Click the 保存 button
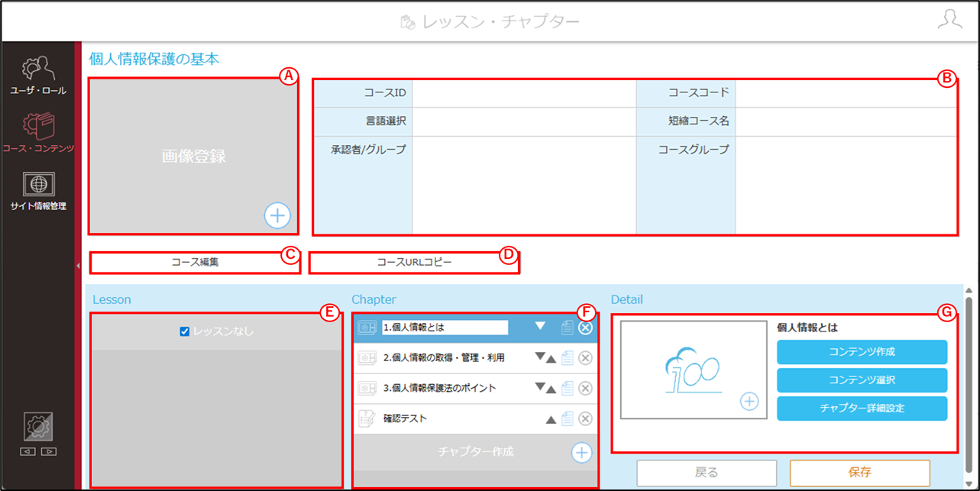The image size is (980, 491). [859, 473]
